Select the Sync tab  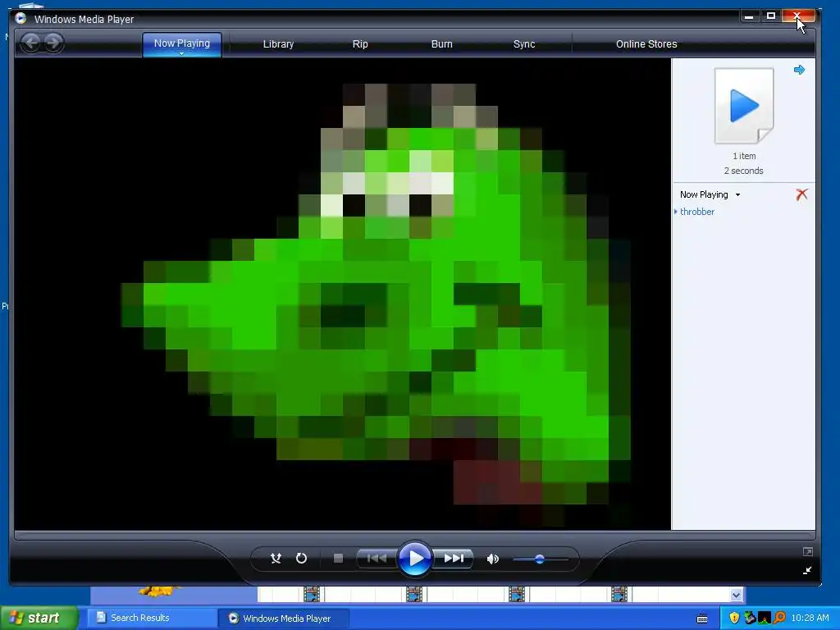click(524, 44)
